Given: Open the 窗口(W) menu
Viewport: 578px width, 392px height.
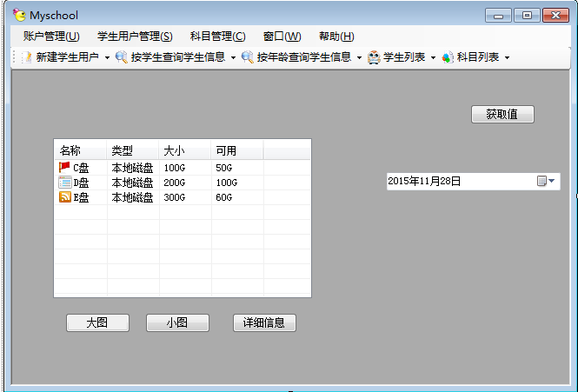Looking at the screenshot, I should [282, 37].
